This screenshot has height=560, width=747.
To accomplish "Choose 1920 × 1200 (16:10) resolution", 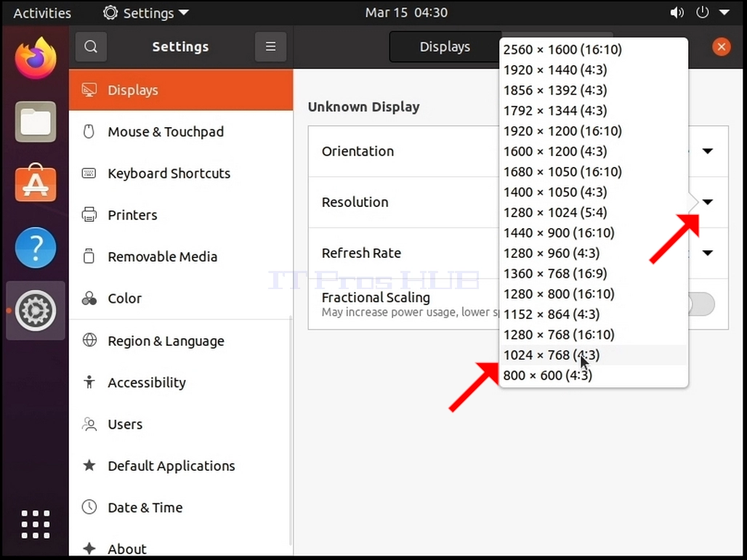I will click(594, 131).
